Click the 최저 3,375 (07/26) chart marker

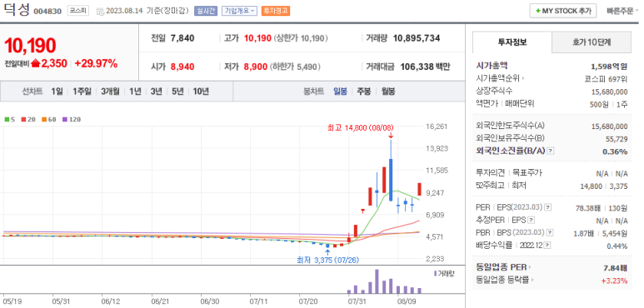coord(328,260)
